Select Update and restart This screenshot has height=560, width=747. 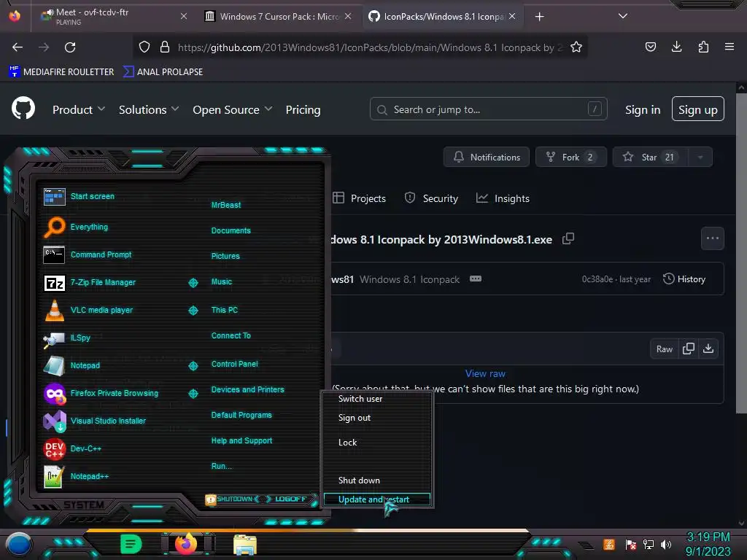pyautogui.click(x=377, y=499)
